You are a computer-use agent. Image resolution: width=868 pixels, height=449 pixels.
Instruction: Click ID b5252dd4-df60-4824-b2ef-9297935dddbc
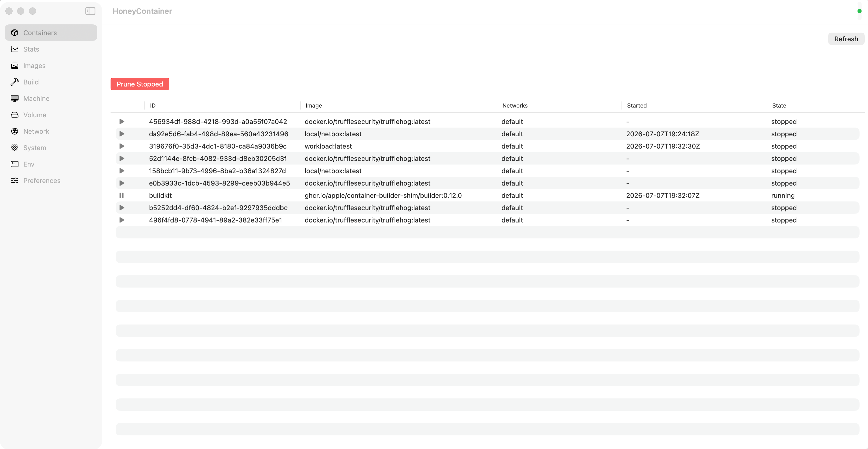tap(218, 208)
